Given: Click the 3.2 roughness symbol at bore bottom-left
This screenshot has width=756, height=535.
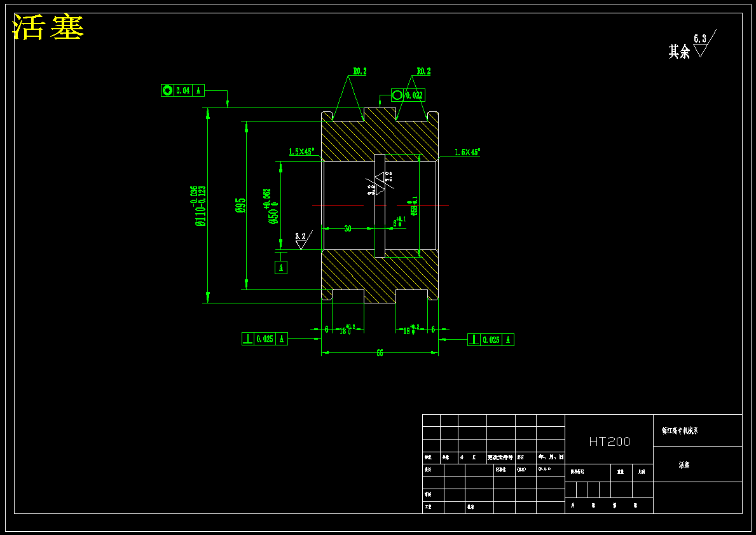Looking at the screenshot, I should click(x=303, y=240).
